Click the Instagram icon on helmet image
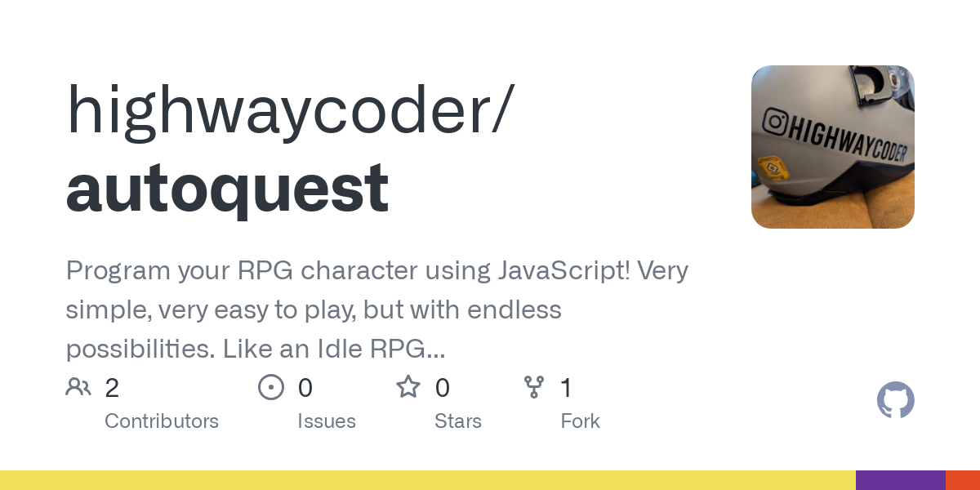 click(775, 122)
